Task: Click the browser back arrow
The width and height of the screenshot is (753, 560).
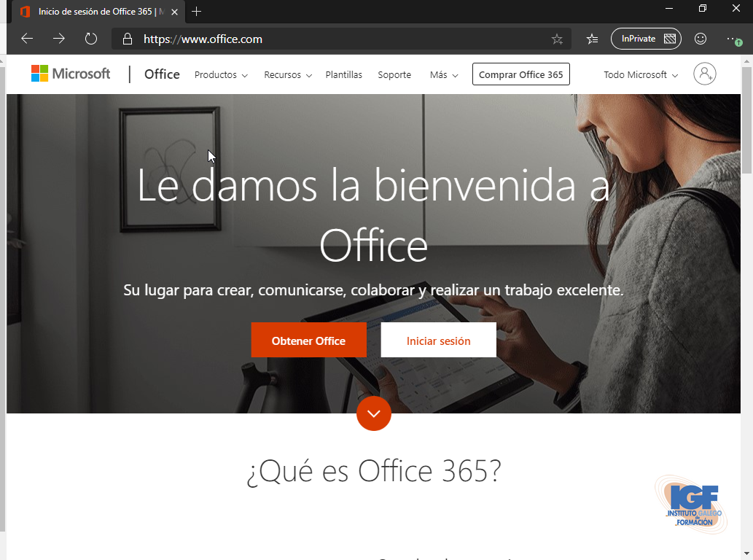Action: coord(27,39)
